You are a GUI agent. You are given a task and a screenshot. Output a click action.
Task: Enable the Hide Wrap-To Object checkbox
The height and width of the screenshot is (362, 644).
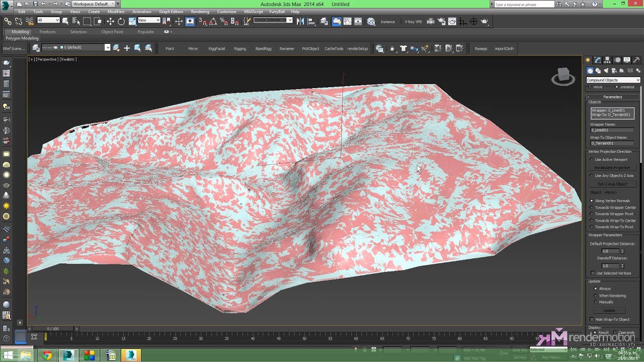[x=592, y=319]
